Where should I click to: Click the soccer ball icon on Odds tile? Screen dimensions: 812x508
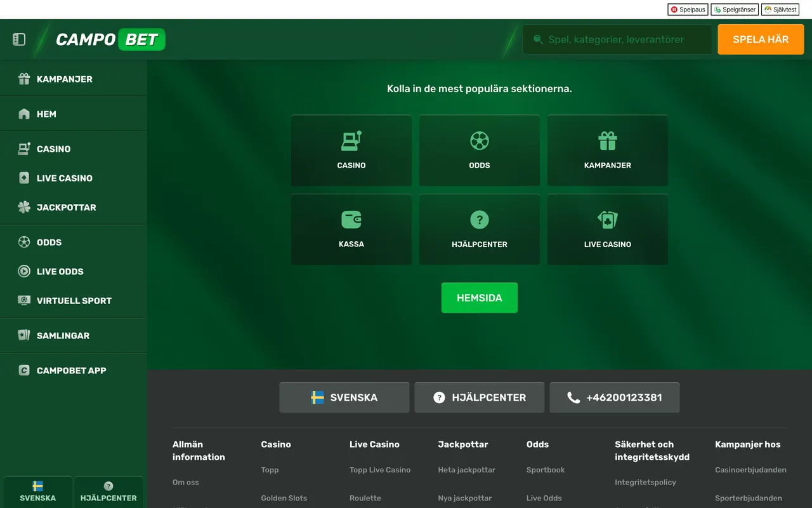(x=480, y=141)
